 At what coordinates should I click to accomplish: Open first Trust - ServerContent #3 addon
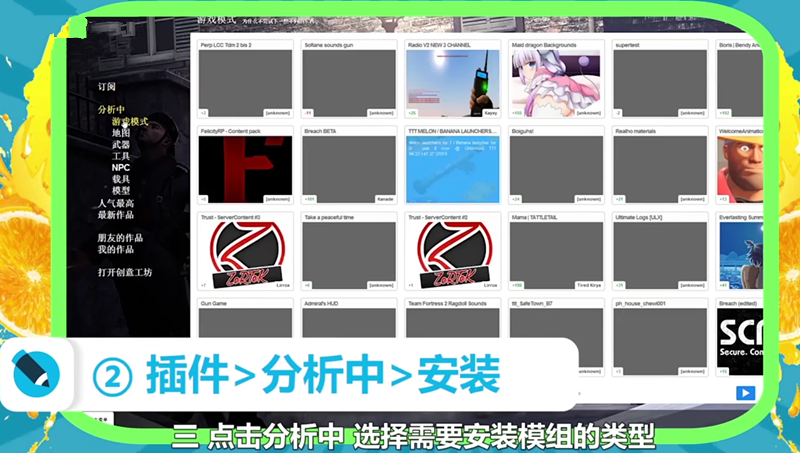coord(245,252)
